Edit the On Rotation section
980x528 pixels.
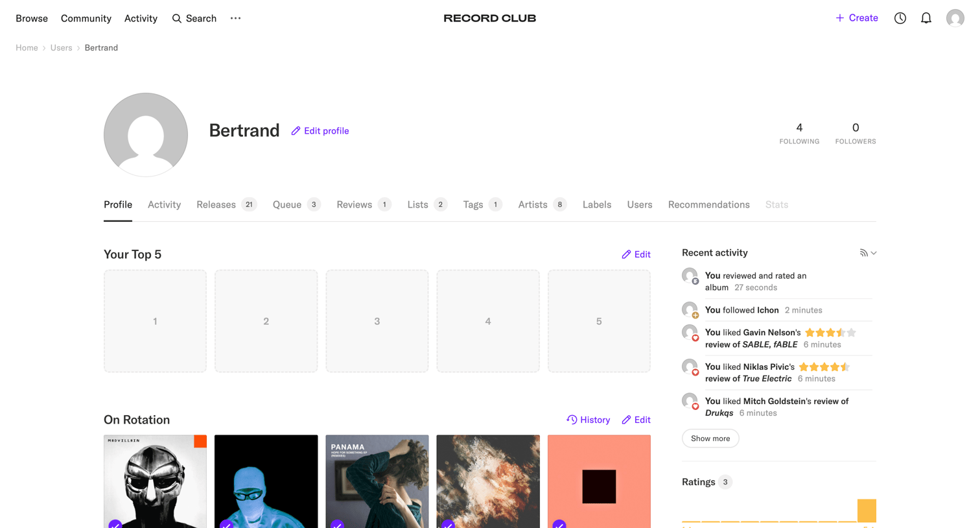click(636, 420)
